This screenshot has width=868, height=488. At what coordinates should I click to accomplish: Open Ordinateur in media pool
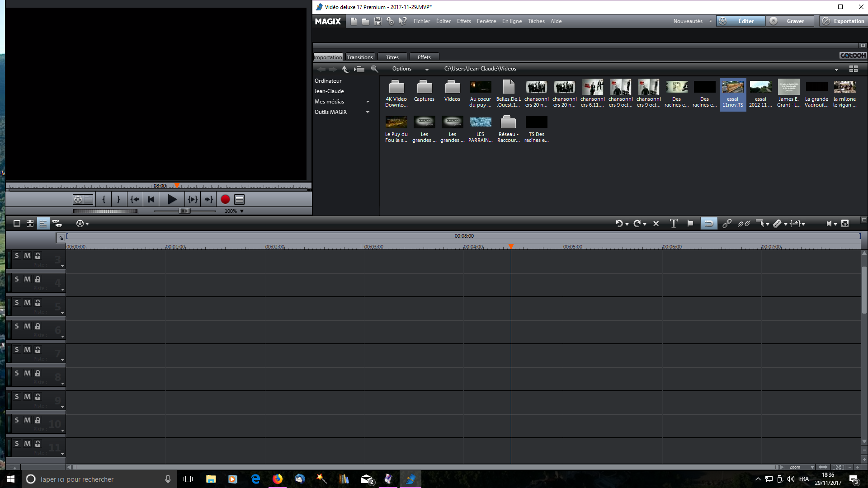(x=328, y=81)
